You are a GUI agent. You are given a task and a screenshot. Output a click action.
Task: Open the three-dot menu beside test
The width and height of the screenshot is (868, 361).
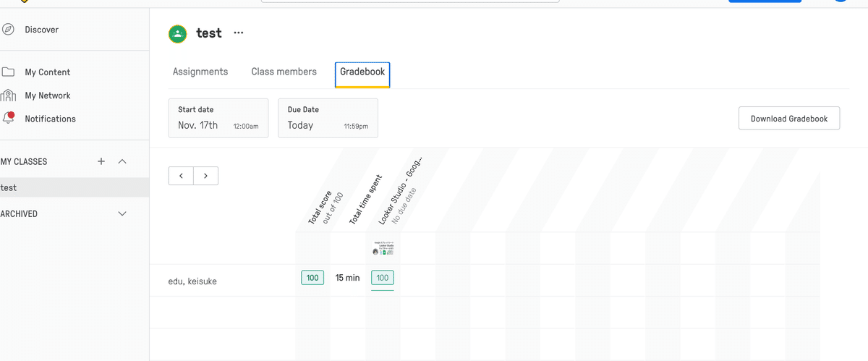coord(239,33)
